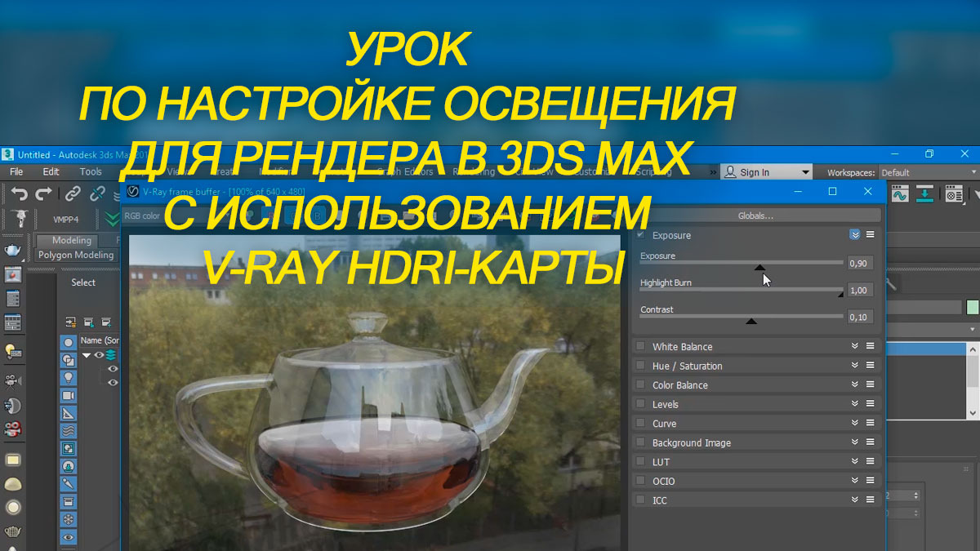
Task: Toggle the bone objects filter in Scene Explorer
Action: point(69,484)
